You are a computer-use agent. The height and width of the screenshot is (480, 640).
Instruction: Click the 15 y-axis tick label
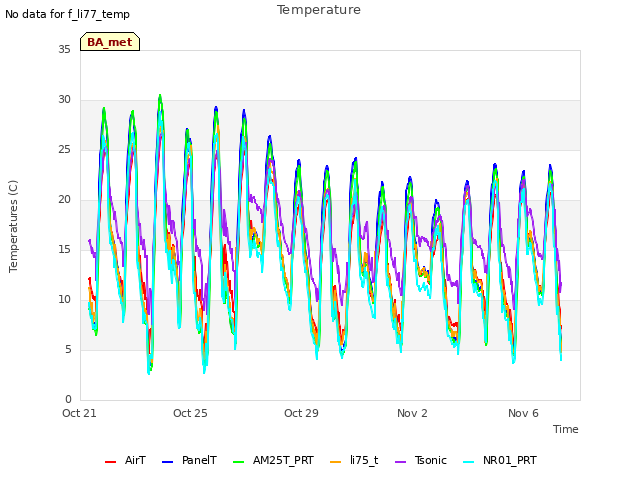64,249
